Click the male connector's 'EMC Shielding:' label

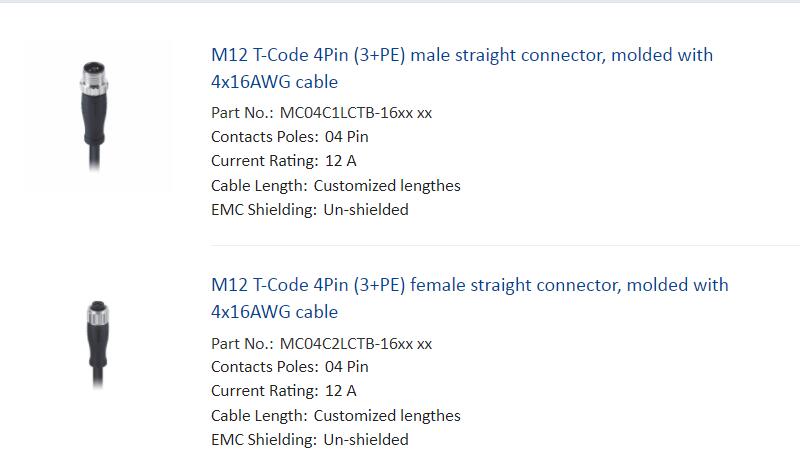click(264, 210)
